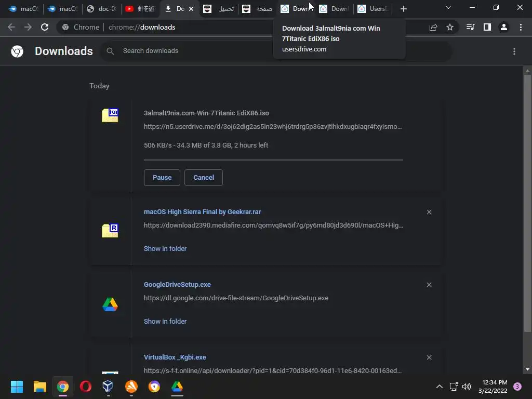Image resolution: width=532 pixels, height=399 pixels.
Task: Open VirtualBox from taskbar
Action: 108,387
